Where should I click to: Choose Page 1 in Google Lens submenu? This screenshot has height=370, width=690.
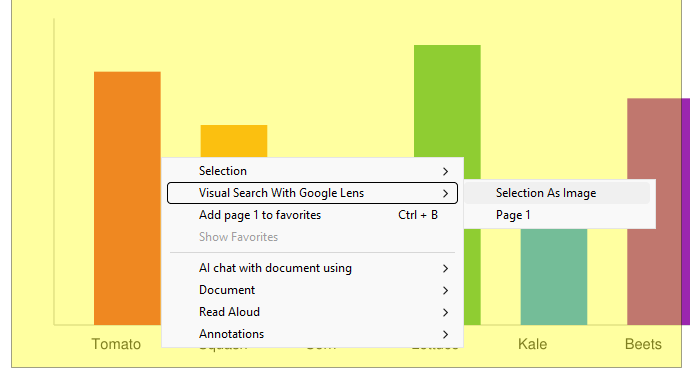pyautogui.click(x=558, y=215)
